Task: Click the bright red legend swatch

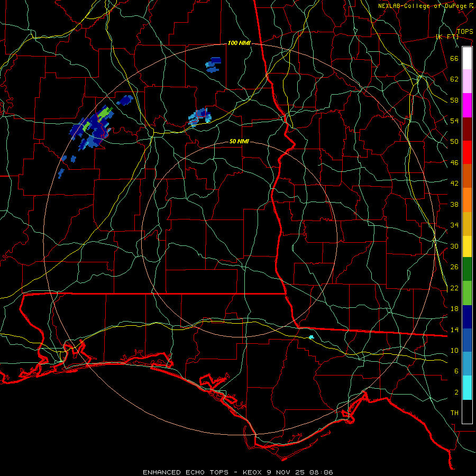Action: point(467,152)
